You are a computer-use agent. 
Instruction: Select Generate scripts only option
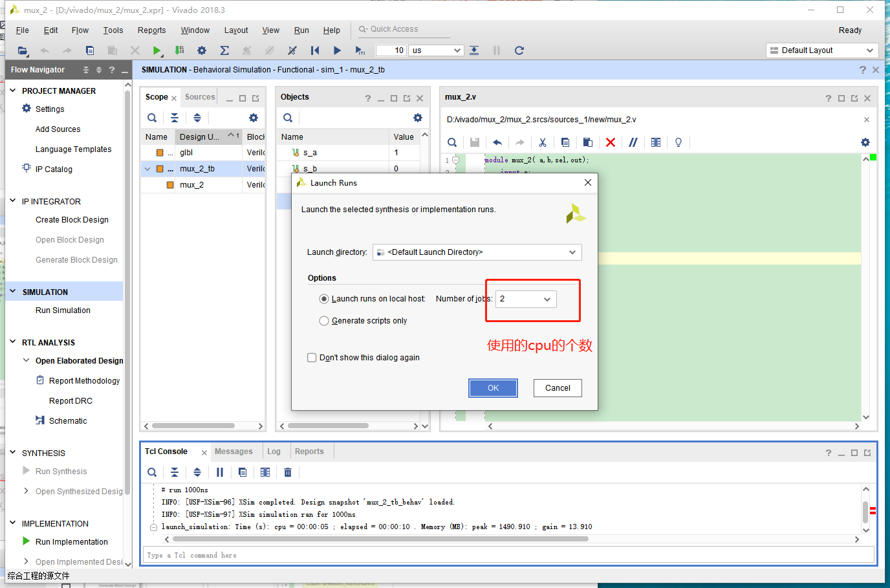324,321
